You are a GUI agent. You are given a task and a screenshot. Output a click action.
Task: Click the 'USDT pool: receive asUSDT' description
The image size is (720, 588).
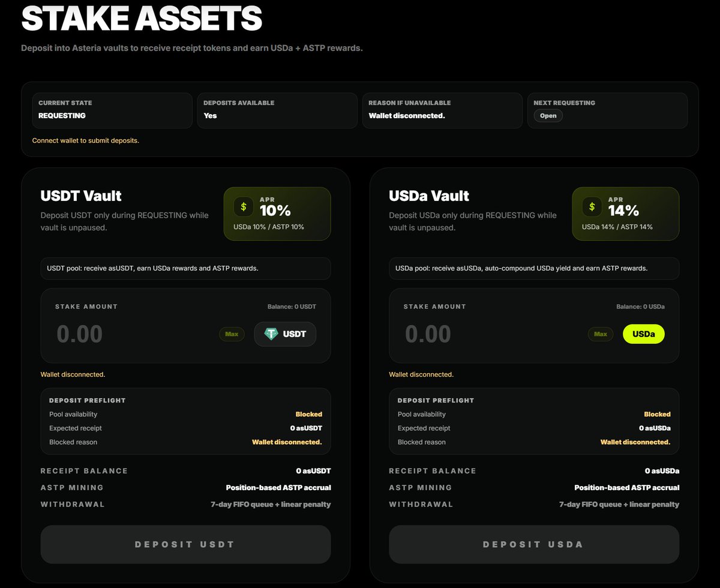[x=152, y=268]
